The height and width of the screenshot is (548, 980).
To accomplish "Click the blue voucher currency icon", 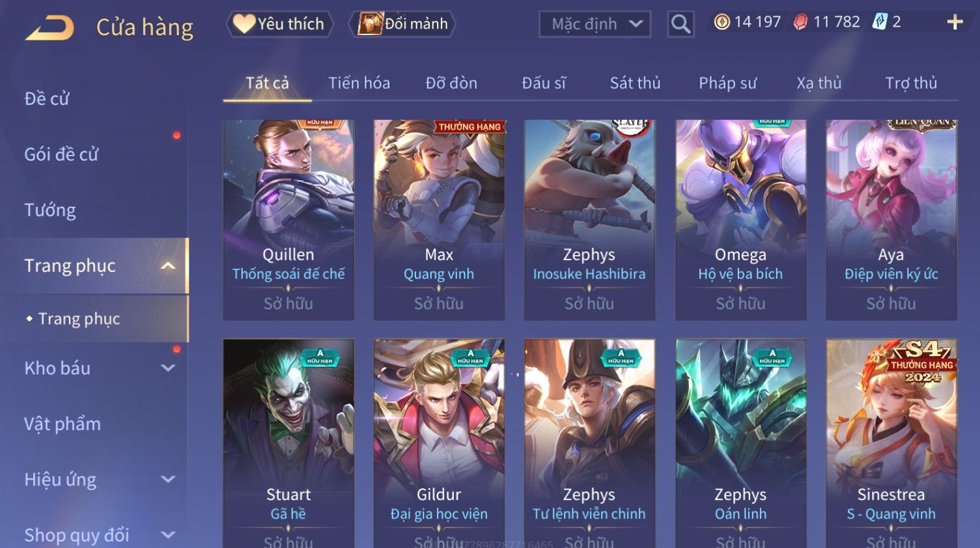I will point(880,22).
